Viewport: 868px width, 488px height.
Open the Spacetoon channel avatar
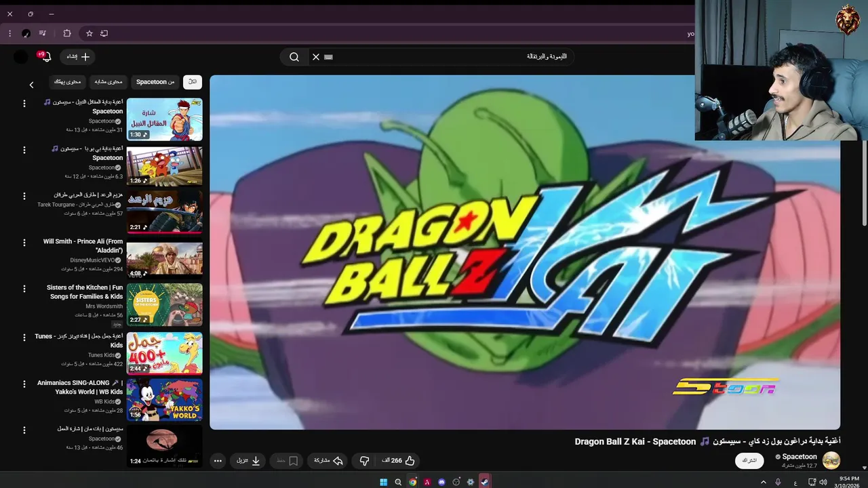coord(831,461)
